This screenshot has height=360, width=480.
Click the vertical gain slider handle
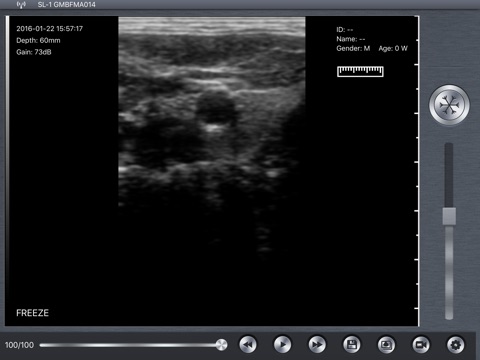pos(449,216)
